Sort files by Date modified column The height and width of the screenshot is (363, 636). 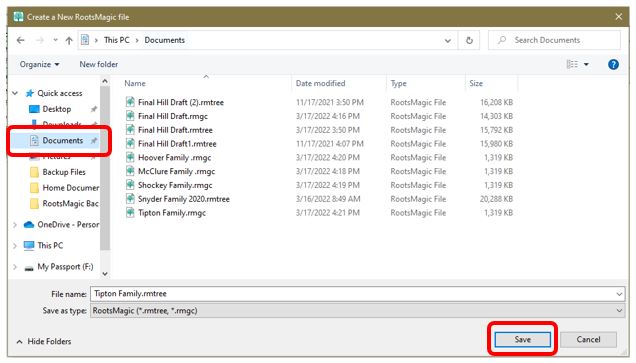pos(320,84)
